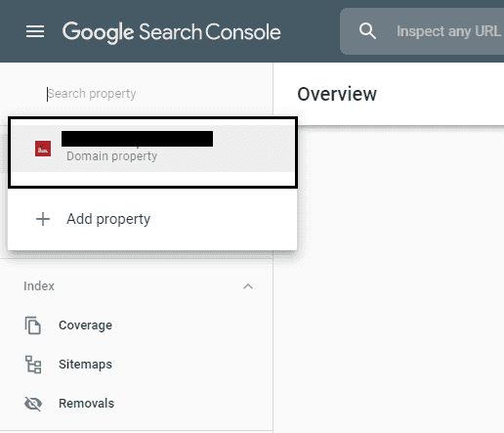Open the Removals tool

click(86, 404)
